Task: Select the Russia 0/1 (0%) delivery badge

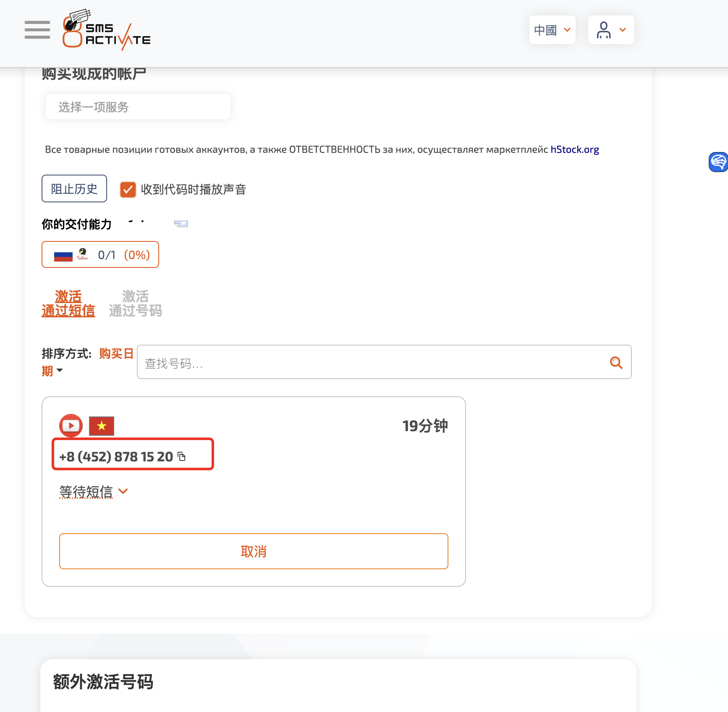Action: [x=100, y=254]
